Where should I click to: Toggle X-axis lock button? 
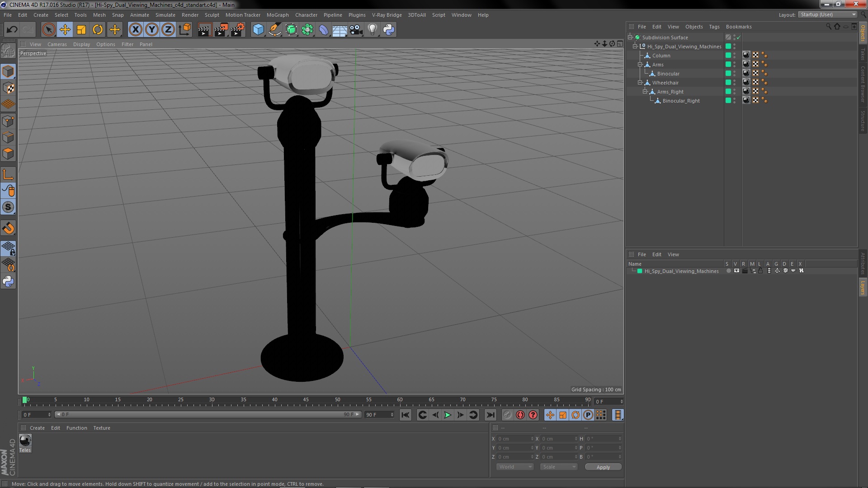[x=136, y=30]
